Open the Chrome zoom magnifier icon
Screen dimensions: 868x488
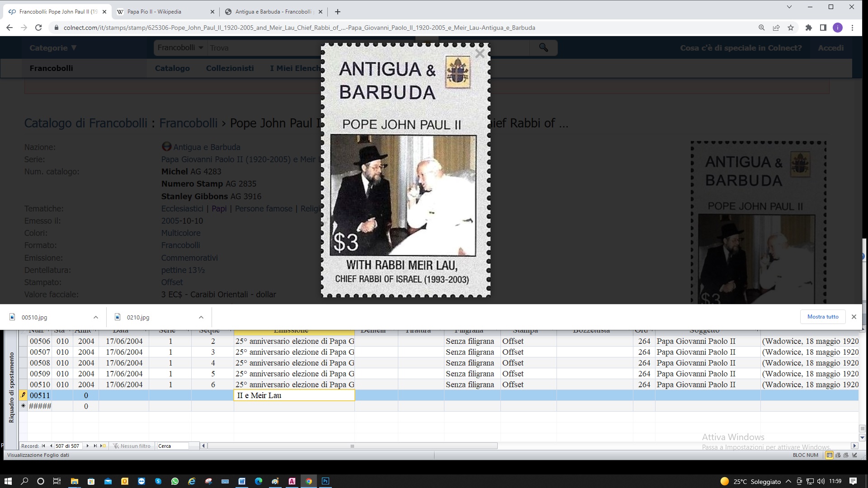click(x=762, y=28)
